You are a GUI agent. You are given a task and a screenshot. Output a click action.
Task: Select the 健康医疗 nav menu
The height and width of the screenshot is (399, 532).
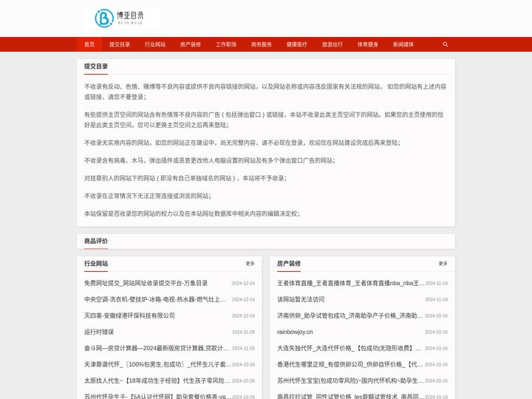tap(297, 44)
